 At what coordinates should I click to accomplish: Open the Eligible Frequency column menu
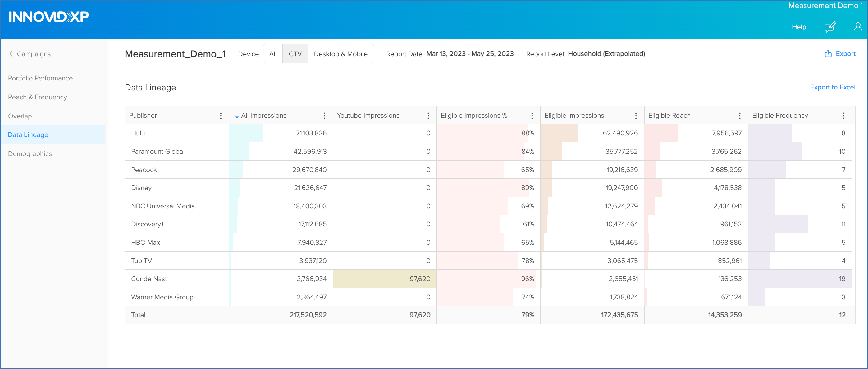pos(843,115)
